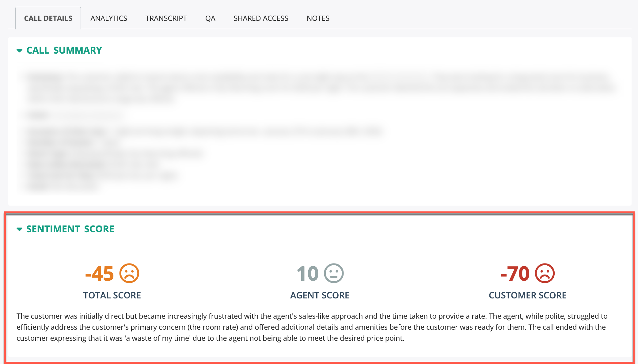This screenshot has height=364, width=638.
Task: Collapse the Sentiment Score section arrow
Action: (x=20, y=229)
